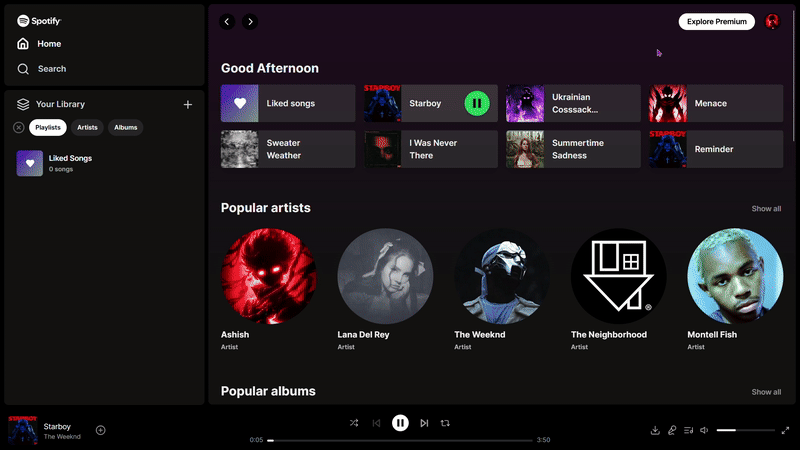Click the now-playing Starboy album cover
This screenshot has width=800, height=450.
pos(22,430)
